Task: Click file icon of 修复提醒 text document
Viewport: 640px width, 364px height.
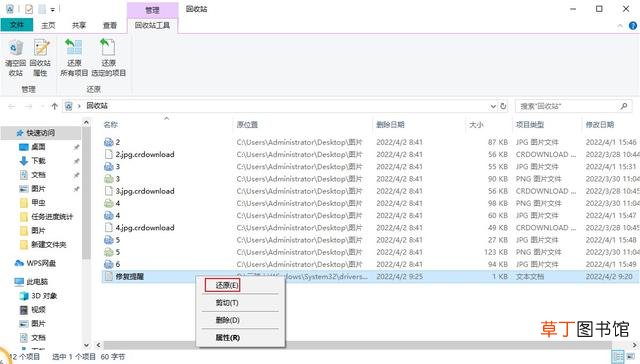Action: pos(108,276)
